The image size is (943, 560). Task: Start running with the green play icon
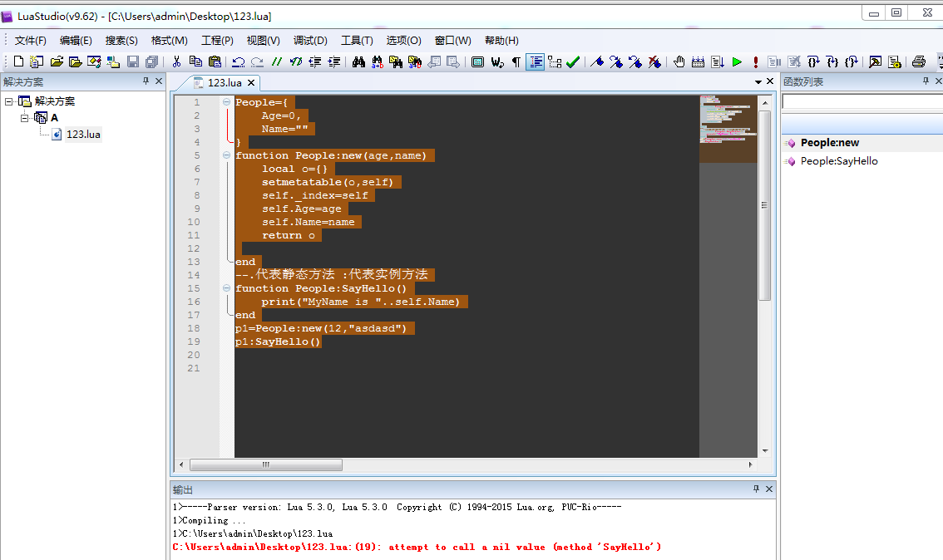pyautogui.click(x=737, y=61)
